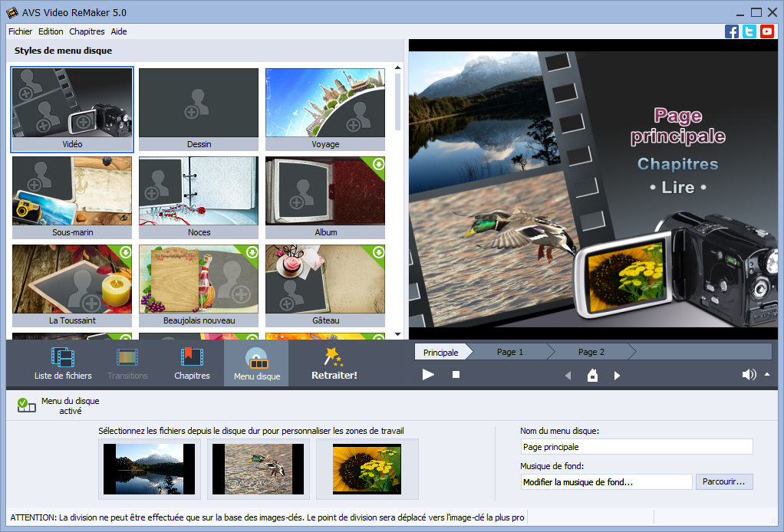This screenshot has height=532, width=784.
Task: Switch to Chapitres panel
Action: tap(192, 363)
